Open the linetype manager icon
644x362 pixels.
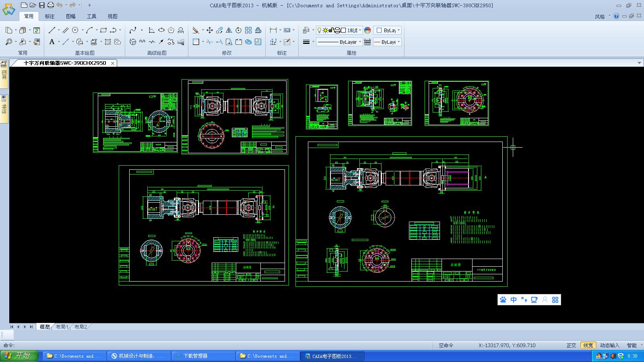click(x=367, y=42)
